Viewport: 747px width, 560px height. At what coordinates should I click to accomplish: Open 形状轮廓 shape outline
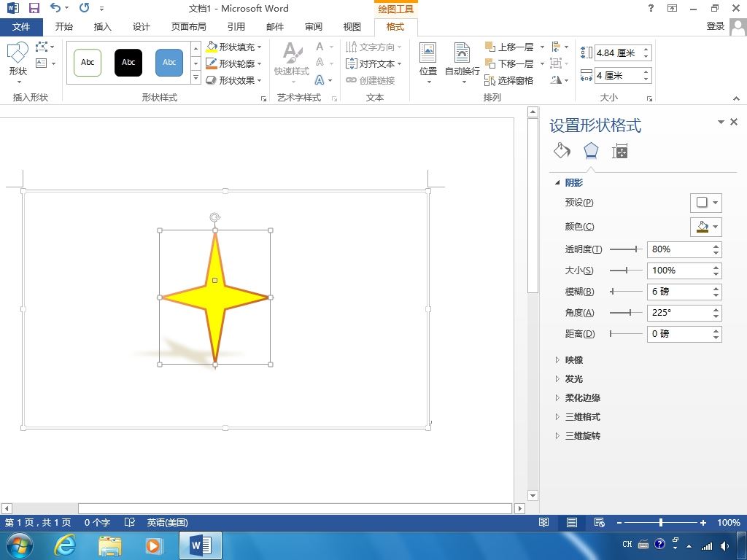tap(234, 63)
